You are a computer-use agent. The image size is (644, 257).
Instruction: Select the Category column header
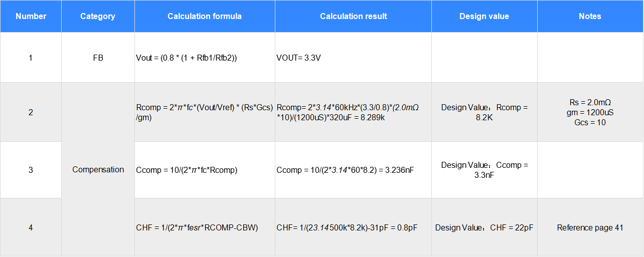coord(98,17)
